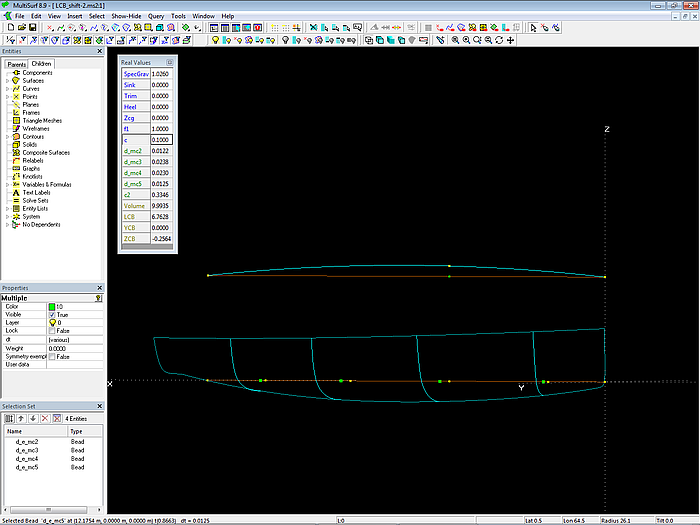Click the pan view cross-arrows icon
Image resolution: width=700 pixels, height=525 pixels.
(x=511, y=40)
